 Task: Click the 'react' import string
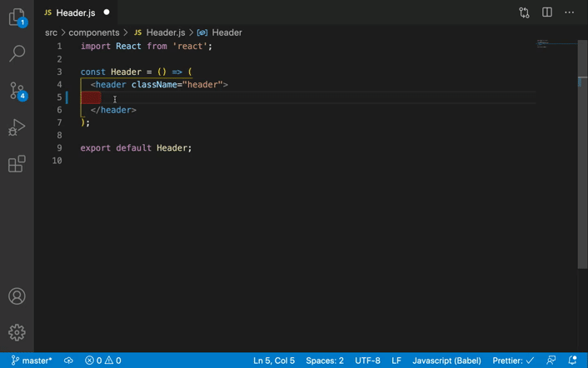click(190, 47)
